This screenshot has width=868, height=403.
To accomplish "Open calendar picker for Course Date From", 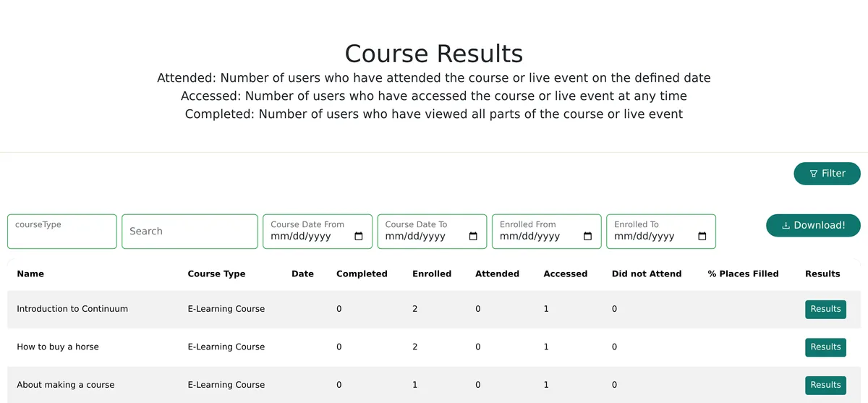I will [x=359, y=237].
